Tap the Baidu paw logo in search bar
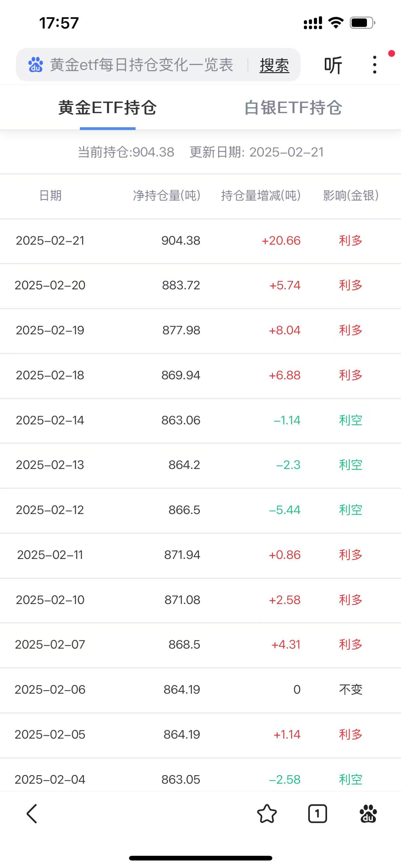401x868 pixels. coord(35,65)
